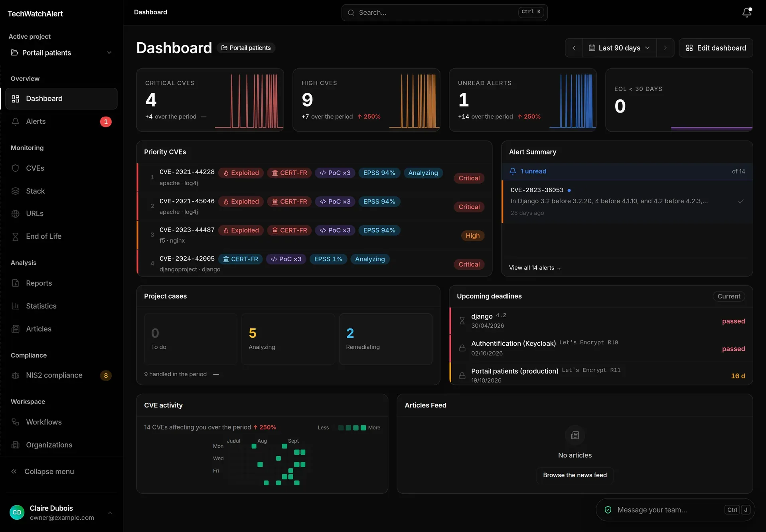
Task: Open the Alerts menu item
Action: (x=61, y=122)
